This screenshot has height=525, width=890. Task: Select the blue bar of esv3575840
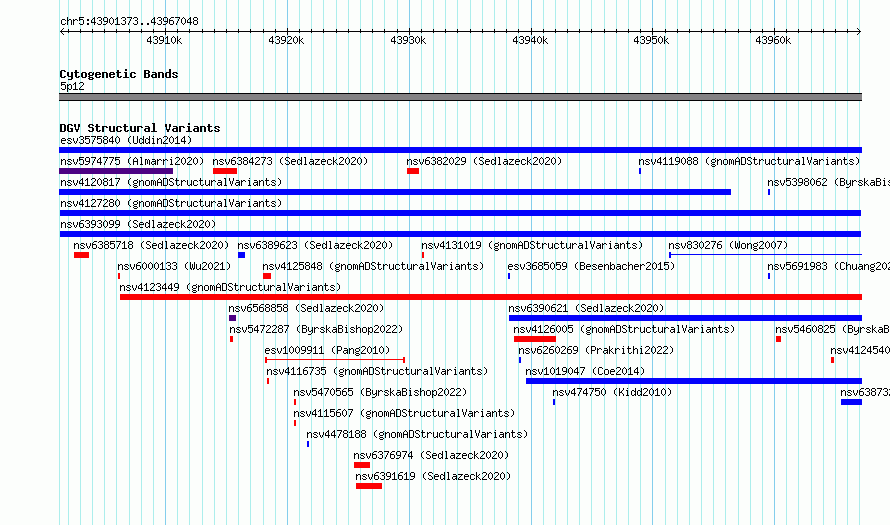460,150
